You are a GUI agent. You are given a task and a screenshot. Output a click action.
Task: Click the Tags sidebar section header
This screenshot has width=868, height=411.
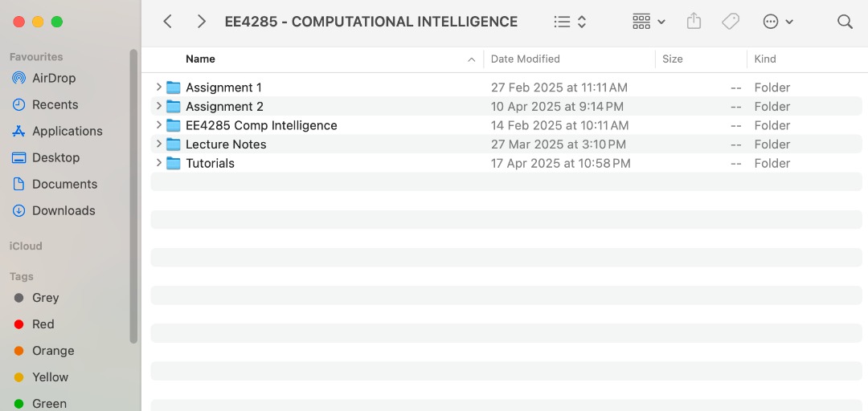point(22,277)
